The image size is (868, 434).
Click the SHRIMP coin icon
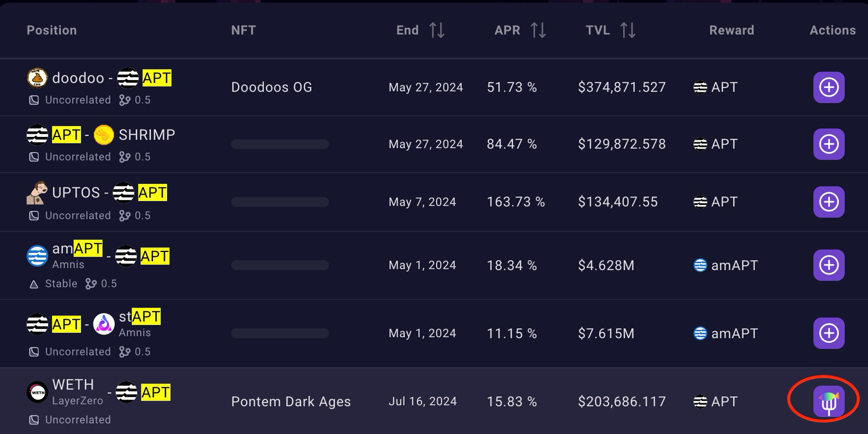pyautogui.click(x=104, y=135)
